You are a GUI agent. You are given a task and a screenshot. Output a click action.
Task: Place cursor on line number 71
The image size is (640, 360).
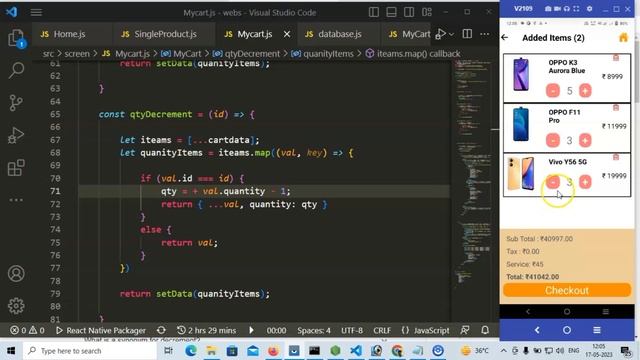tap(55, 191)
